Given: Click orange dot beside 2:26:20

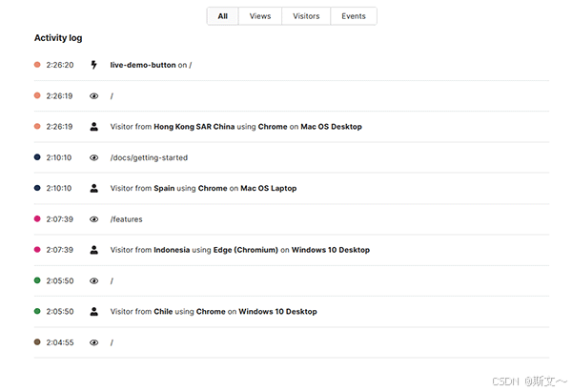Looking at the screenshot, I should [37, 65].
